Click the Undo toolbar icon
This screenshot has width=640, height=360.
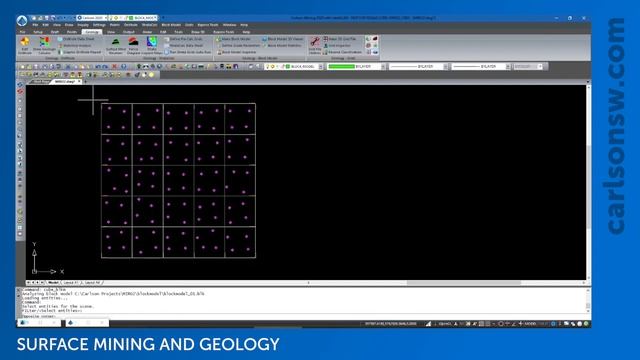98,66
